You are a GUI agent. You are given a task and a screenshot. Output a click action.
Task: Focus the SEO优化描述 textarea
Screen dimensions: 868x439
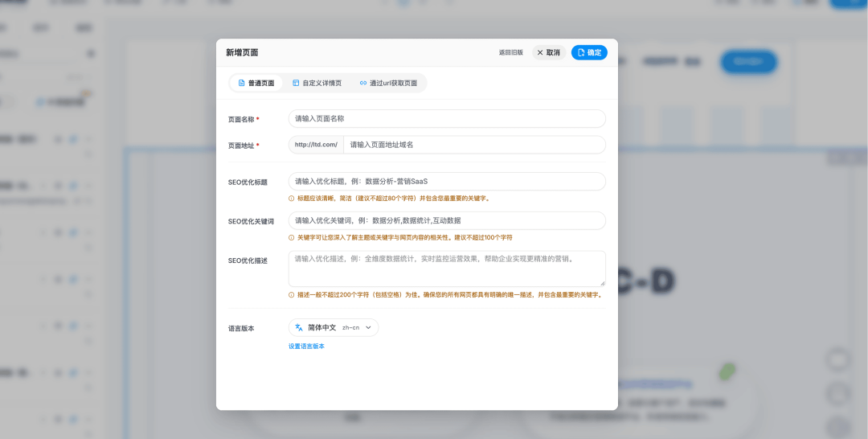point(447,269)
